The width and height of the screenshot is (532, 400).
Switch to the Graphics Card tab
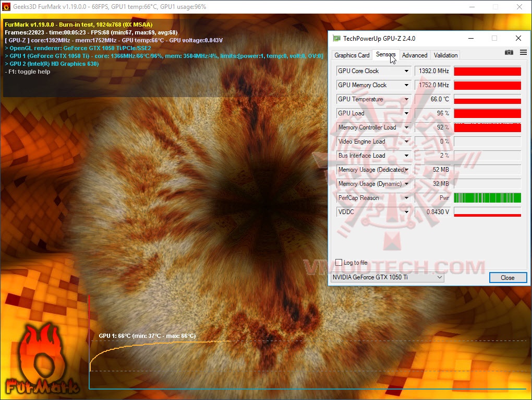pyautogui.click(x=352, y=55)
